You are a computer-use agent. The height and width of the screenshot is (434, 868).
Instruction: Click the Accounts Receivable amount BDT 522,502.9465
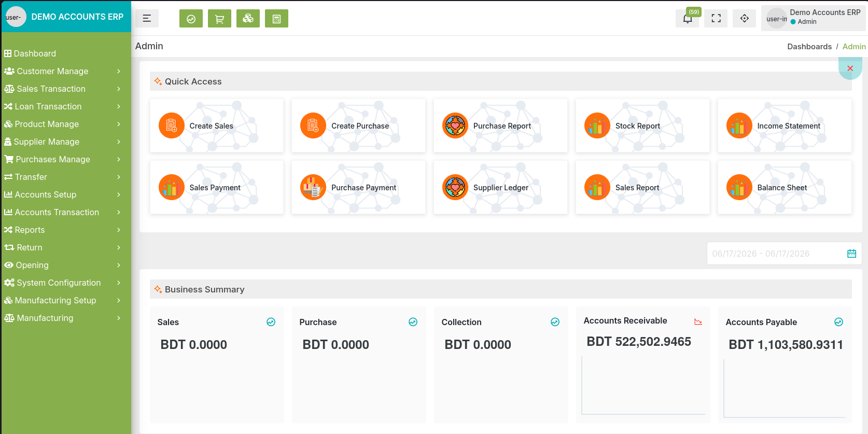coord(639,342)
